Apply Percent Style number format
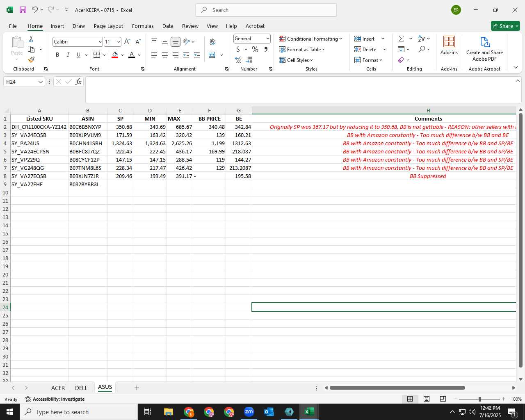Viewport: 525px width, 420px height. click(255, 49)
